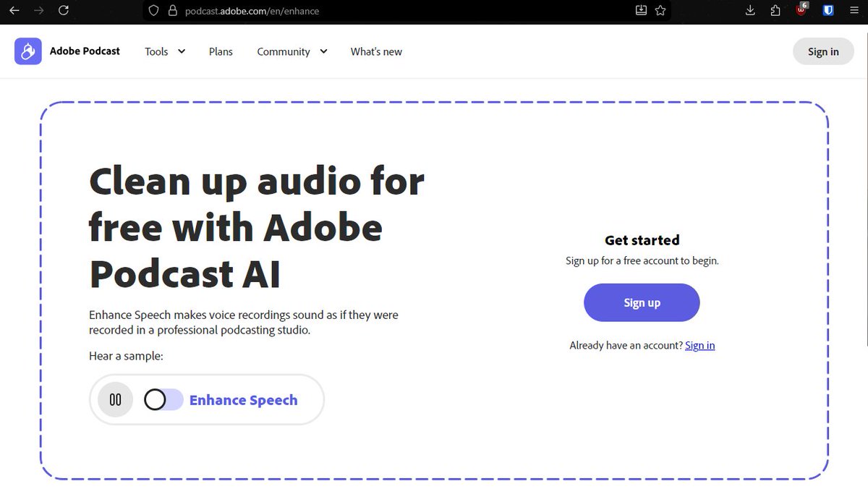
Task: Open the browser extensions puzzle icon
Action: tap(775, 10)
